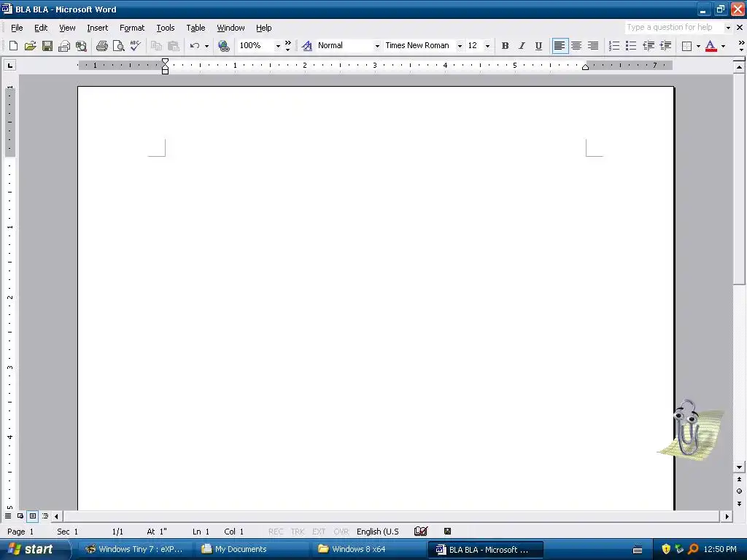Open the Format menu

click(x=132, y=28)
